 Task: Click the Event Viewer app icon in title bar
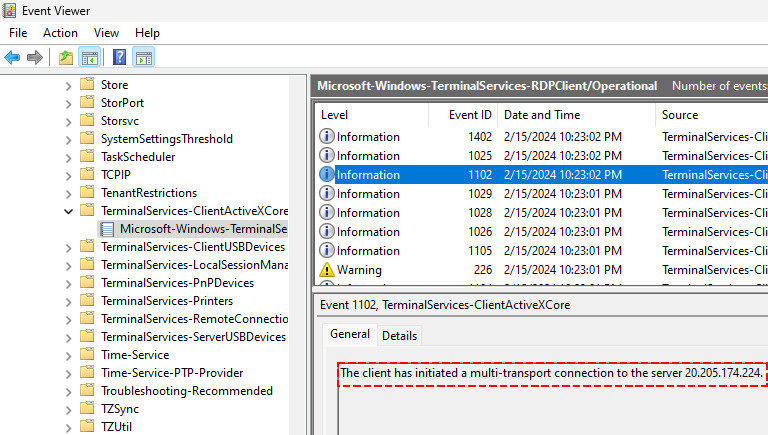[x=9, y=10]
